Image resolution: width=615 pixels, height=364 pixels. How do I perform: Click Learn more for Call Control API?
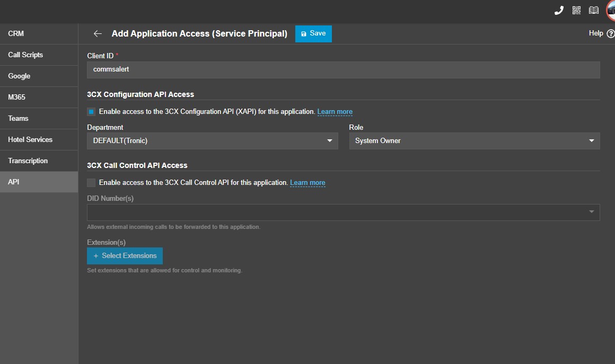[x=307, y=183]
